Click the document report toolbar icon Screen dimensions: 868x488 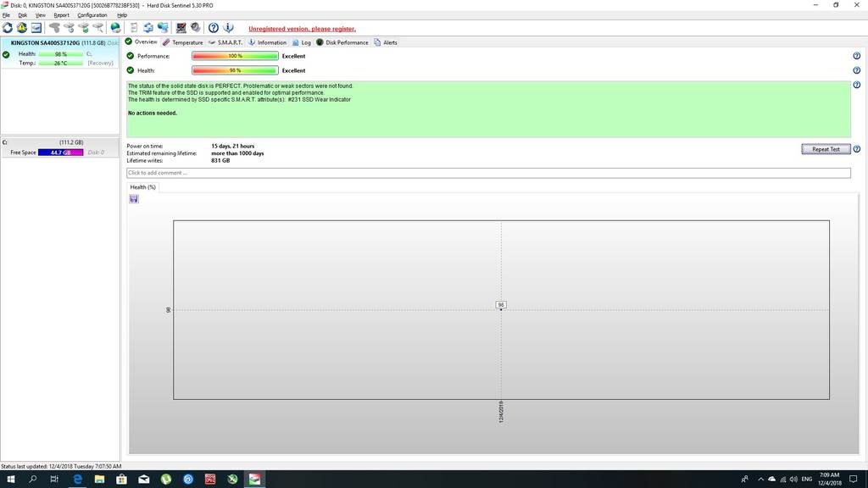[x=134, y=28]
